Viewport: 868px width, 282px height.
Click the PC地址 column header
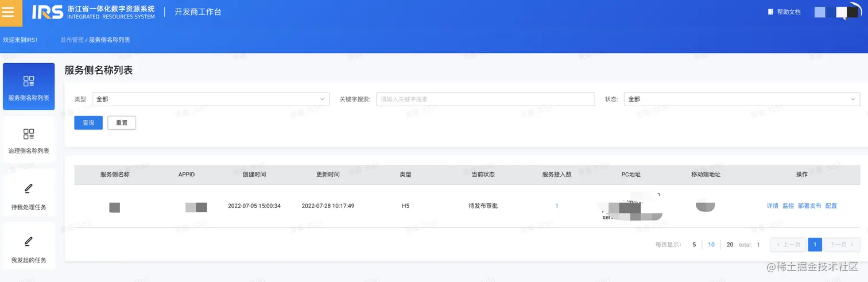(631, 175)
